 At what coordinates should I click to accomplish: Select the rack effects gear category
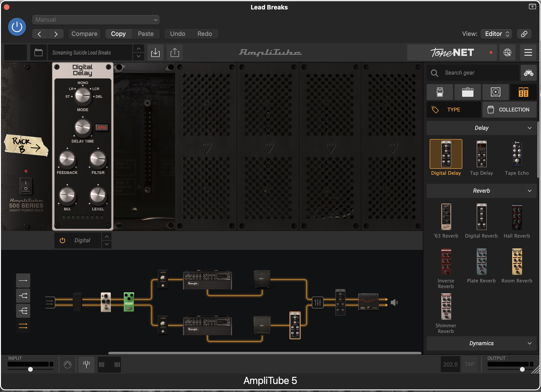click(523, 92)
